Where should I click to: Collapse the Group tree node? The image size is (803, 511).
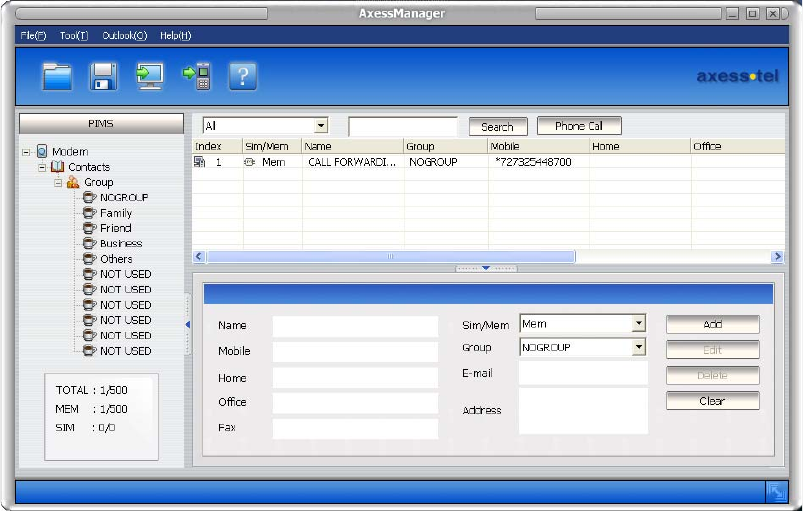click(x=58, y=182)
